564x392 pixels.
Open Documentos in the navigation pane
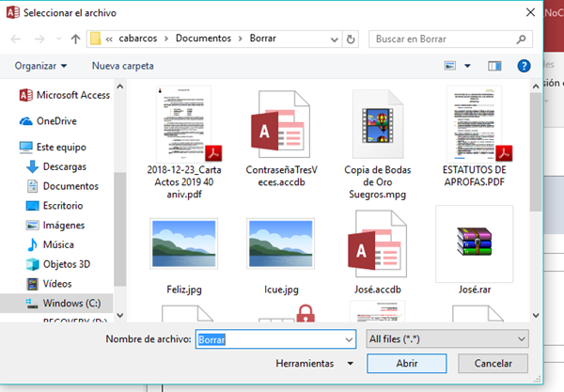[x=62, y=186]
